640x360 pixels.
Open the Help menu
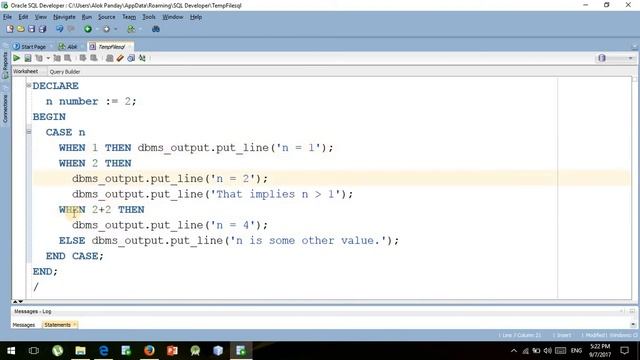click(196, 17)
